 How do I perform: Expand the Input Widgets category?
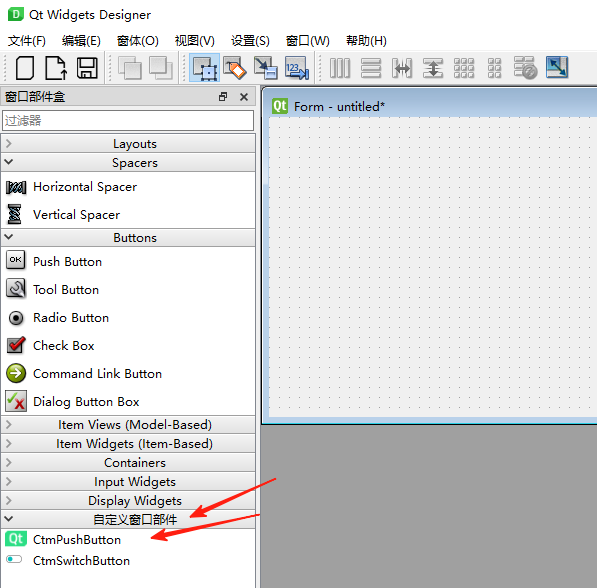tap(128, 482)
